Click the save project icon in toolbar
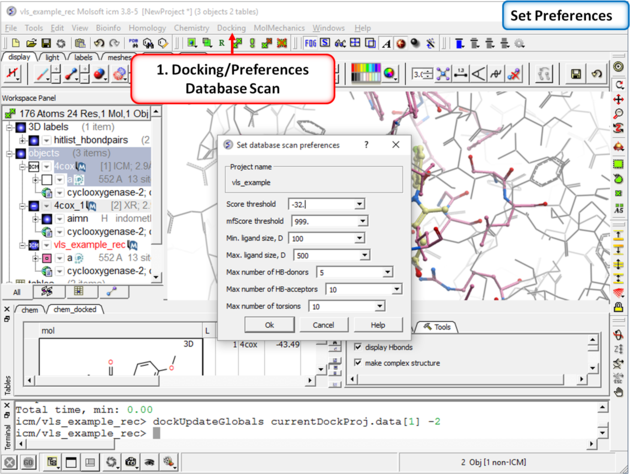The image size is (630, 474). (x=46, y=44)
